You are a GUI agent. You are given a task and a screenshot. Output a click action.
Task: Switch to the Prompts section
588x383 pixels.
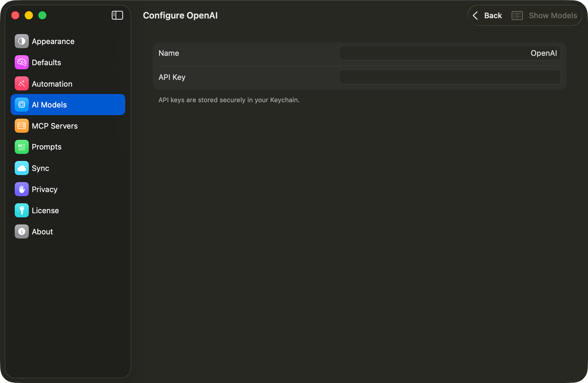click(68, 147)
